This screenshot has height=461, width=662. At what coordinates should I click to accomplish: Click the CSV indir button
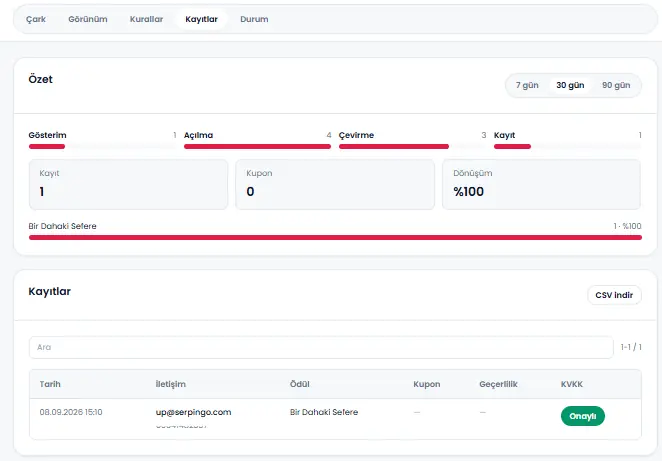614,295
